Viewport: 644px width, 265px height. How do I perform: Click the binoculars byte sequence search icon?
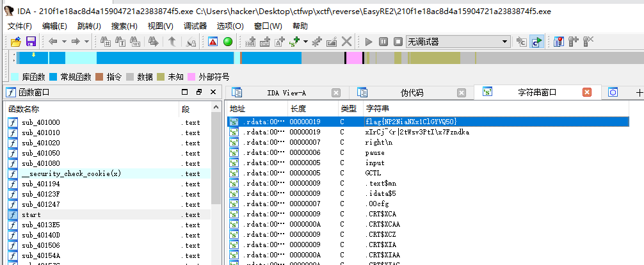[x=135, y=42]
